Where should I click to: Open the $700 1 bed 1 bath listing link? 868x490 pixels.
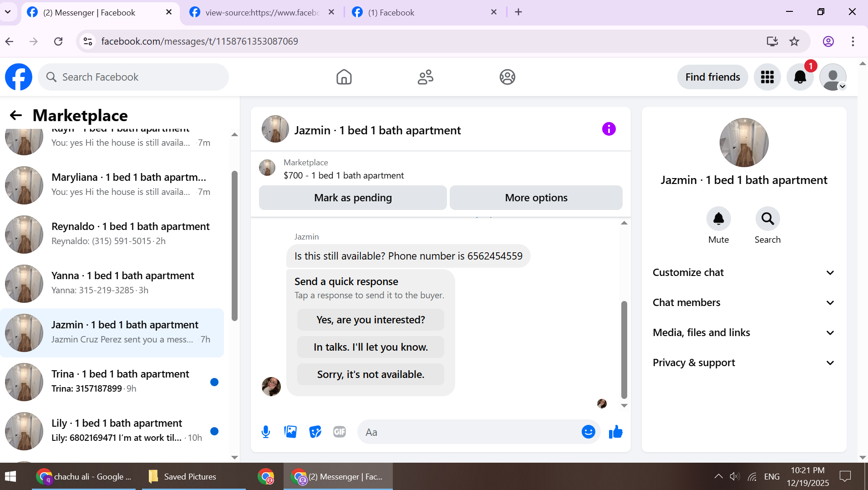coord(344,175)
